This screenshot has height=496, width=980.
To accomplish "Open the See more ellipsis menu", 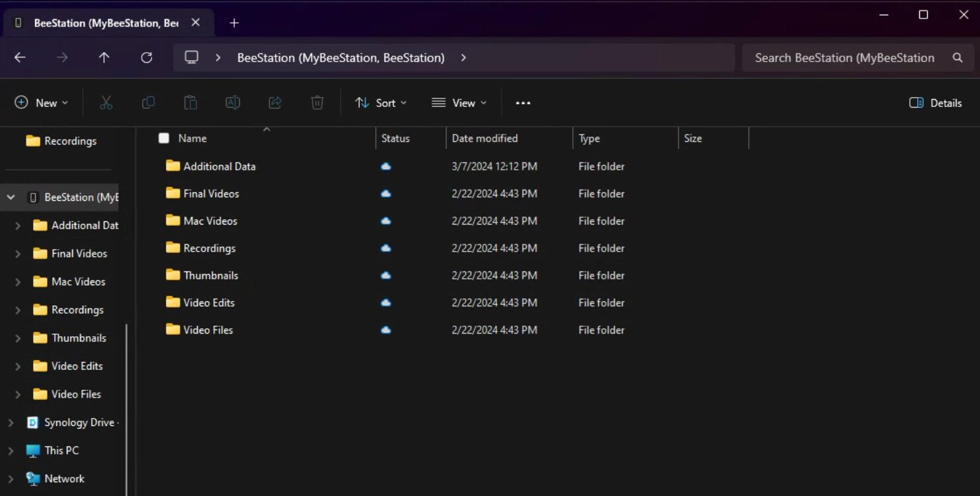I will [523, 103].
